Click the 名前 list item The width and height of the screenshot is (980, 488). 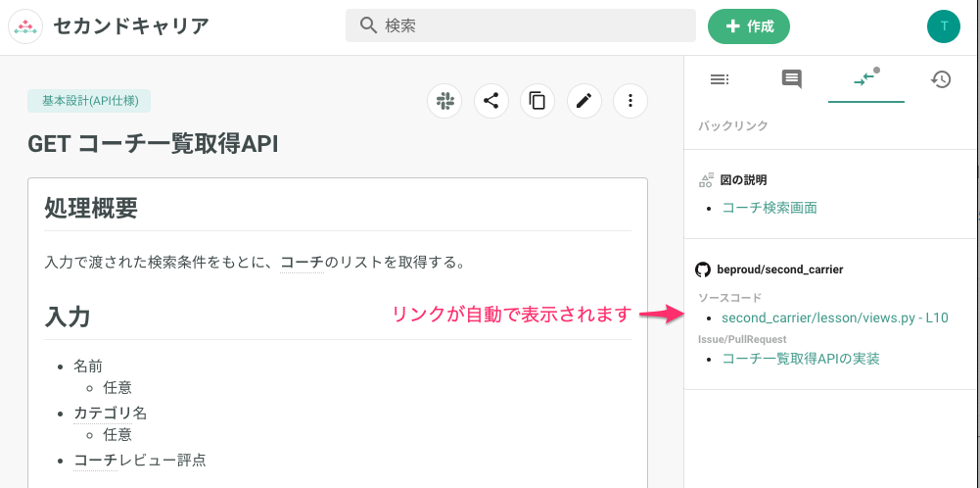tap(88, 366)
